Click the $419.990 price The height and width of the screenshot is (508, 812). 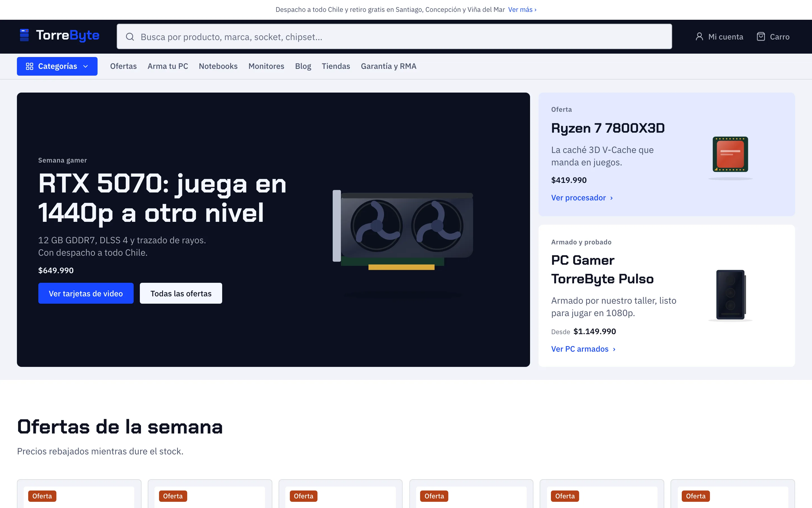tap(569, 180)
